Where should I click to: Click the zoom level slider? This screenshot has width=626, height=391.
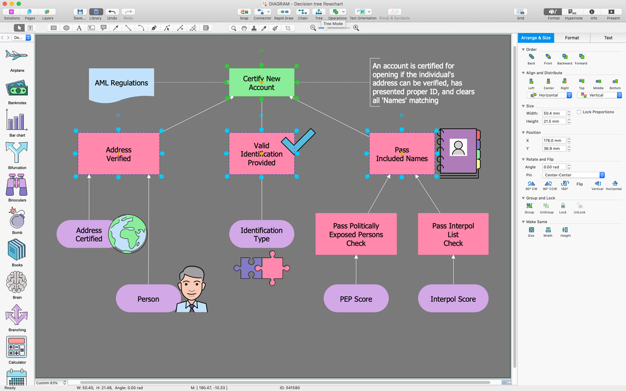334,28
